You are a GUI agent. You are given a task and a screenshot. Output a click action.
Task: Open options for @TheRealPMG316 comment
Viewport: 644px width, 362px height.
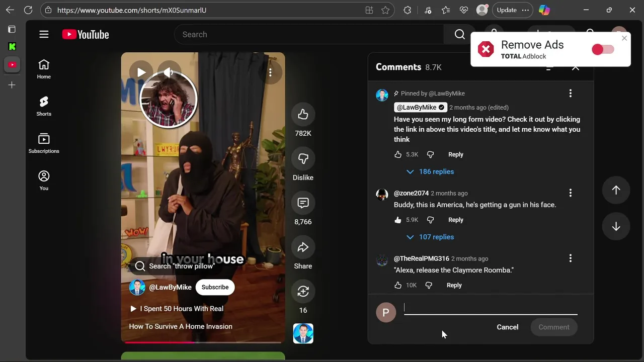570,258
